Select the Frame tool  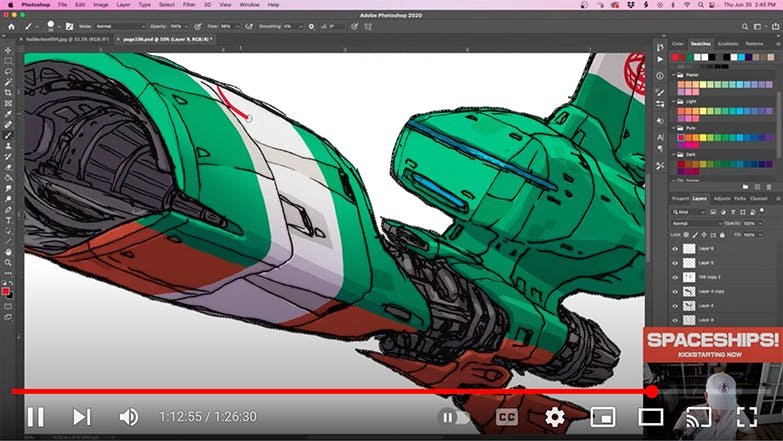pyautogui.click(x=8, y=103)
